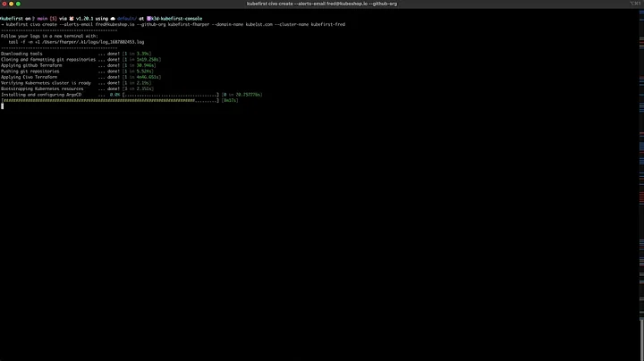Click the v1.20.1 version in prompt
This screenshot has width=644, height=361.
tap(85, 19)
